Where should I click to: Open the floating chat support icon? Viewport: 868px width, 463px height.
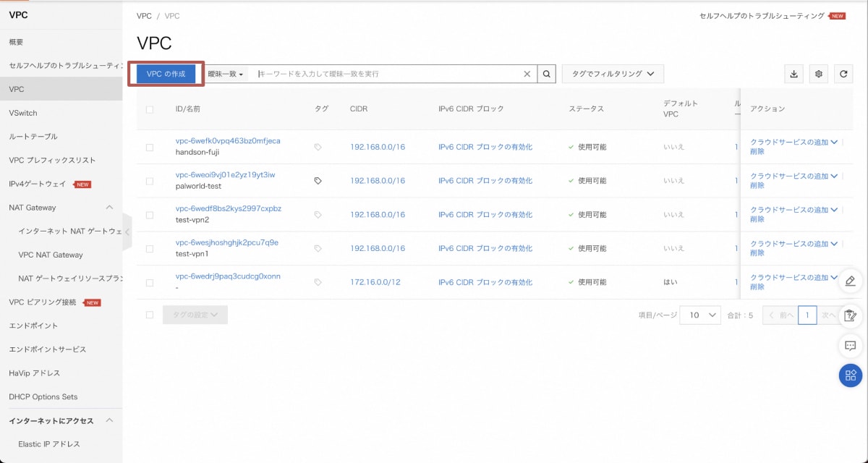tap(851, 346)
